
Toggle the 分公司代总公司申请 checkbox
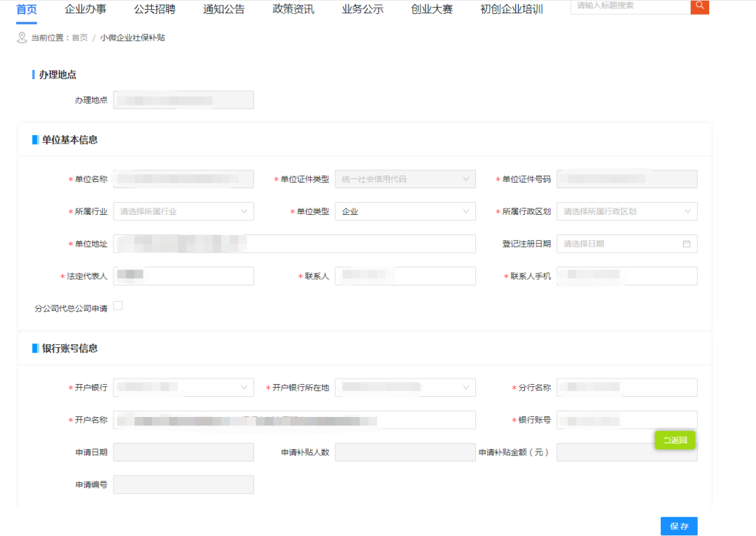(117, 305)
